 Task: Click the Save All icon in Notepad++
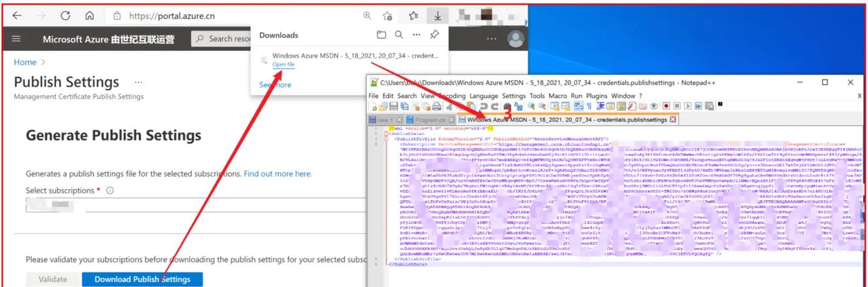click(x=404, y=106)
